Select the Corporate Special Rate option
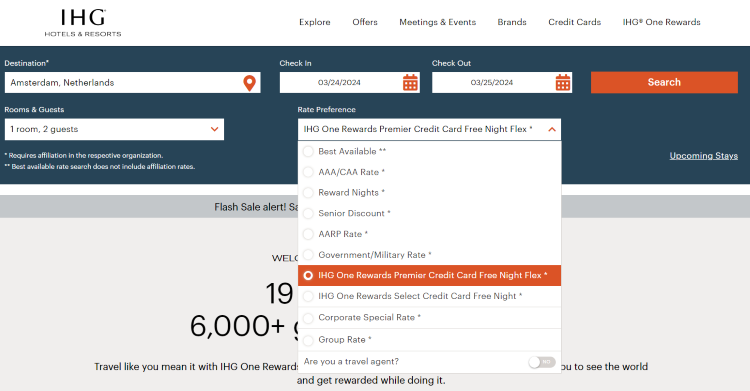Image resolution: width=750 pixels, height=391 pixels. tap(429, 317)
